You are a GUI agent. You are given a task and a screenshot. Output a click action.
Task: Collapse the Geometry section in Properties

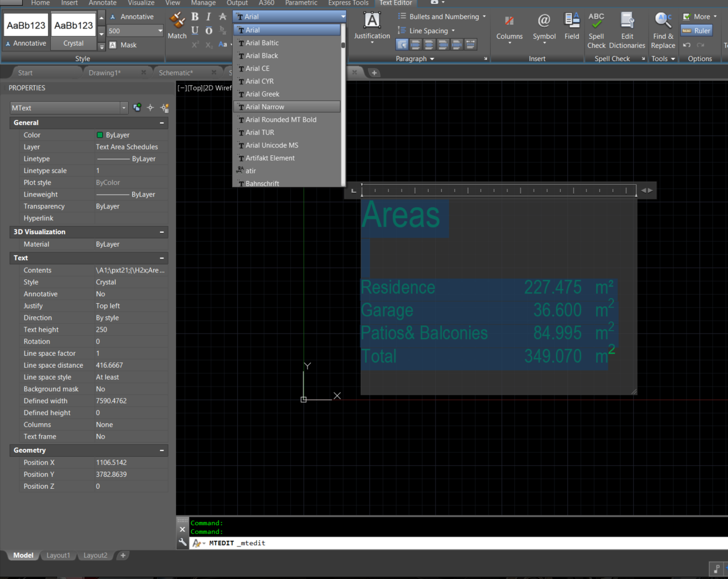[162, 450]
